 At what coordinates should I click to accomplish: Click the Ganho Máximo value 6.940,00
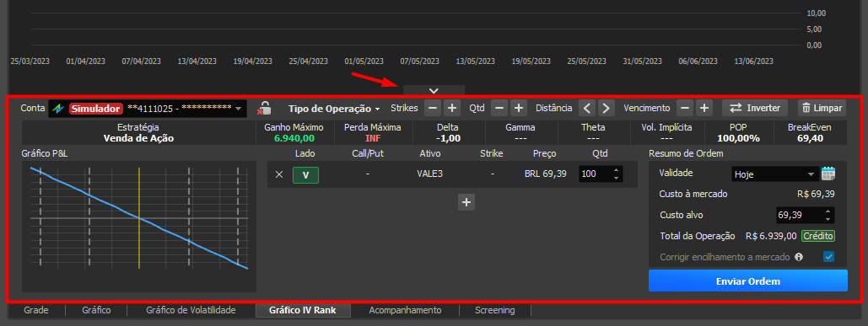coord(294,138)
